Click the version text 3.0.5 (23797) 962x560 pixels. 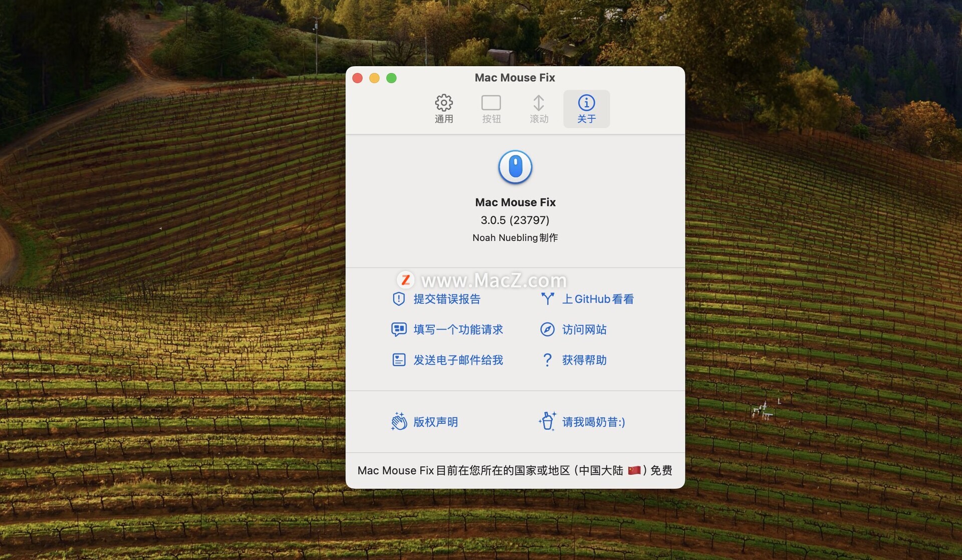515,220
